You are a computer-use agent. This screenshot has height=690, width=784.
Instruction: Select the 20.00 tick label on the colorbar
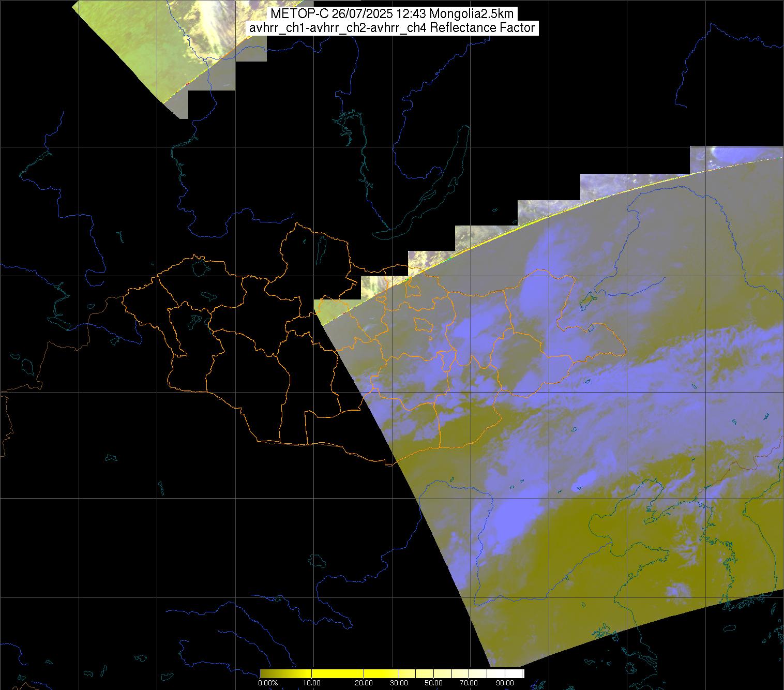point(364,683)
